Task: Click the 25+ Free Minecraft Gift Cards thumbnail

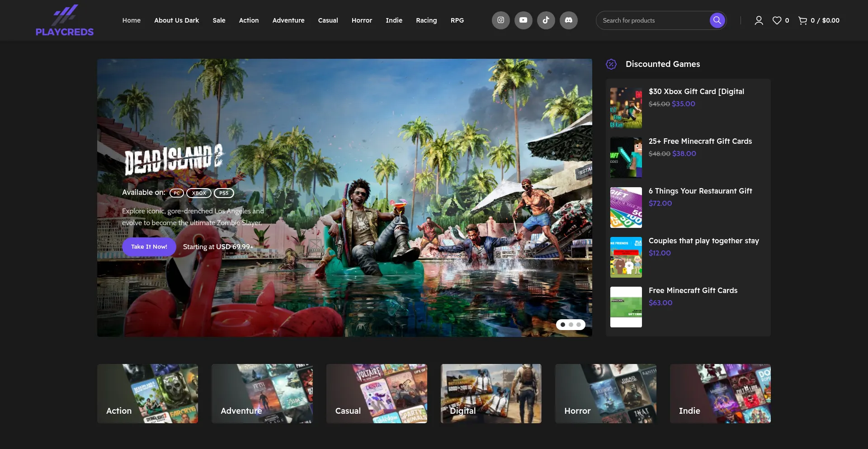Action: pyautogui.click(x=626, y=158)
